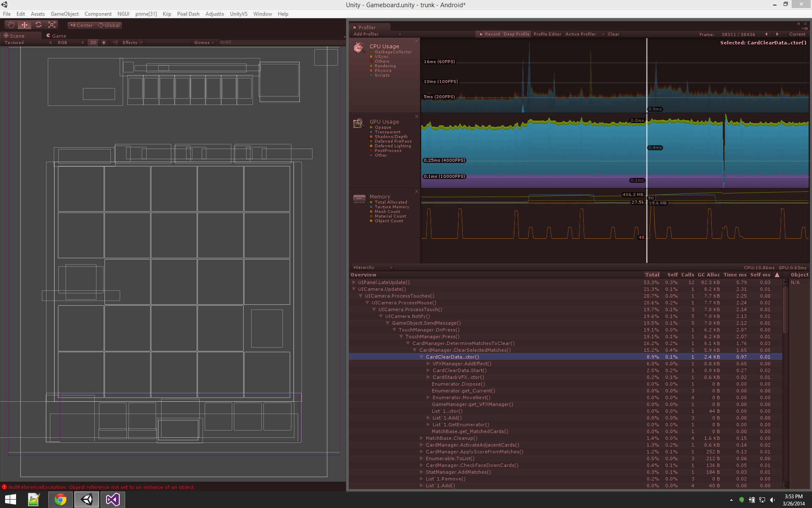Open the Add Profiler dropdown
This screenshot has height=508, width=812.
pyautogui.click(x=377, y=34)
